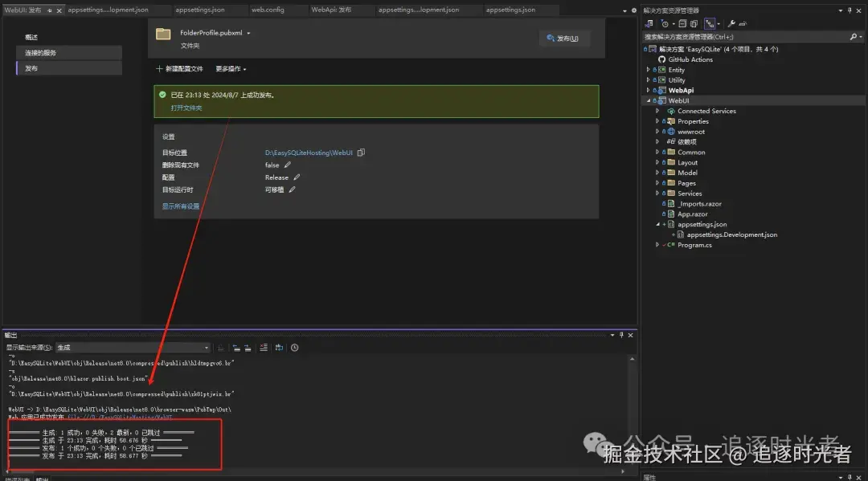Click the output horizontal scrollbar right arrow
868x481 pixels.
[623, 471]
